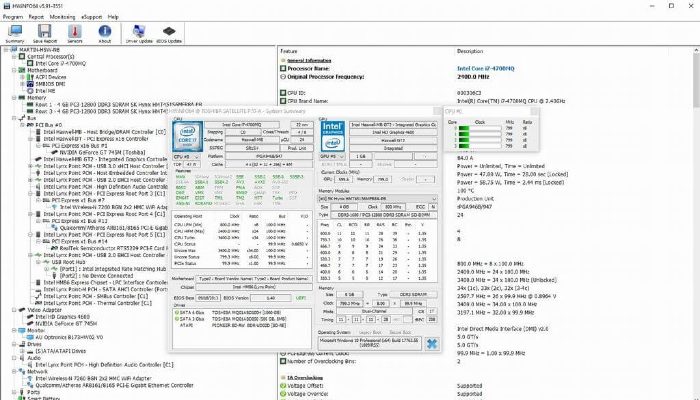Click the IA Overclocking section heading
This screenshot has height=400, width=700.
[x=305, y=378]
